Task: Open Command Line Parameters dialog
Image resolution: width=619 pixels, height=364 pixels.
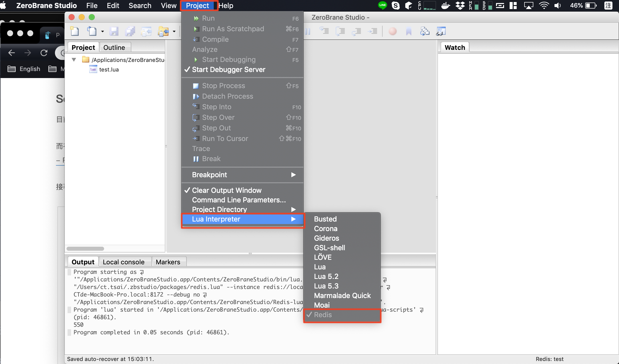Action: 239,200
